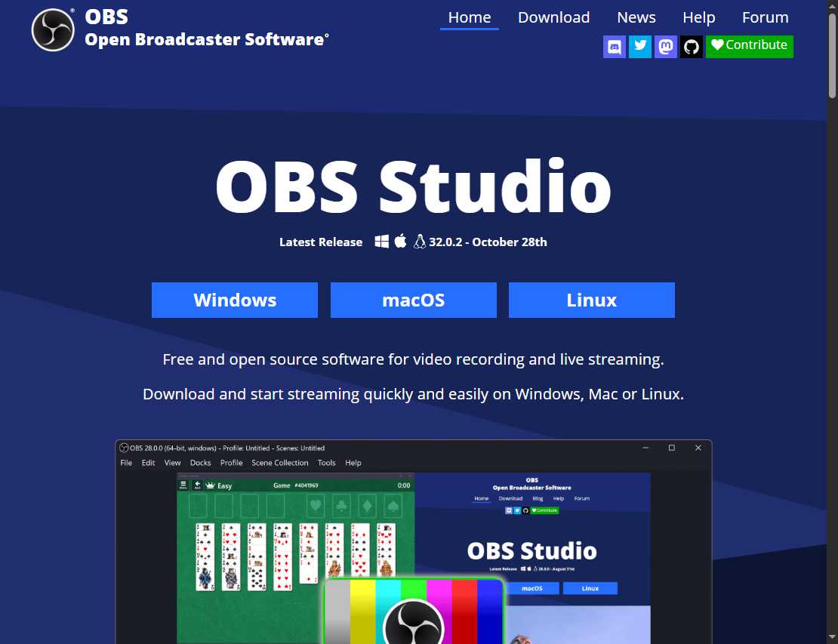Select the Apple icon beside Latest Release
Screen dimensions: 838x644
tap(399, 242)
